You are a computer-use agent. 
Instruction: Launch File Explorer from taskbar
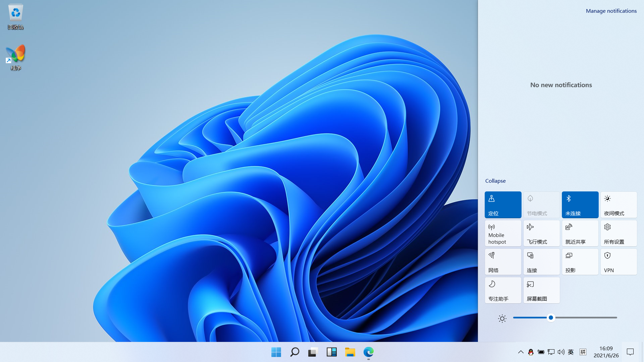point(350,352)
